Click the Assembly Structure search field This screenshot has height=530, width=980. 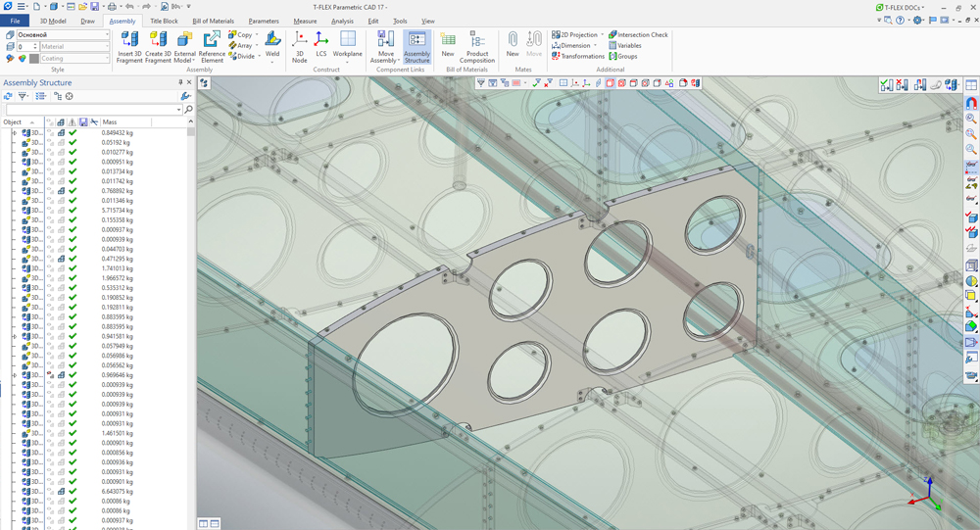pyautogui.click(x=93, y=110)
